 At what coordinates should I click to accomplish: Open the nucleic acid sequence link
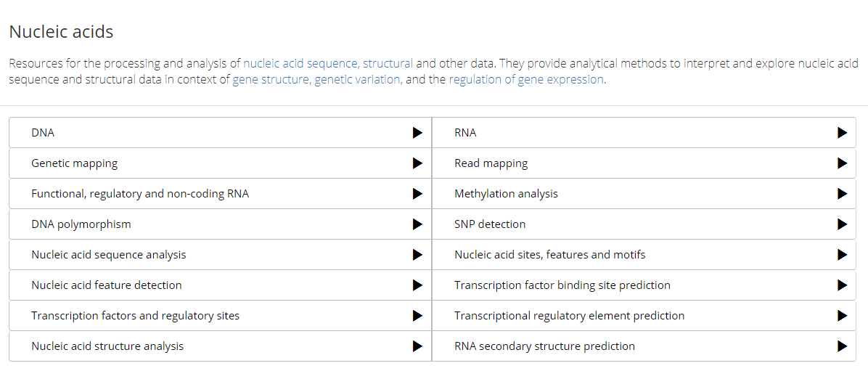[300, 63]
